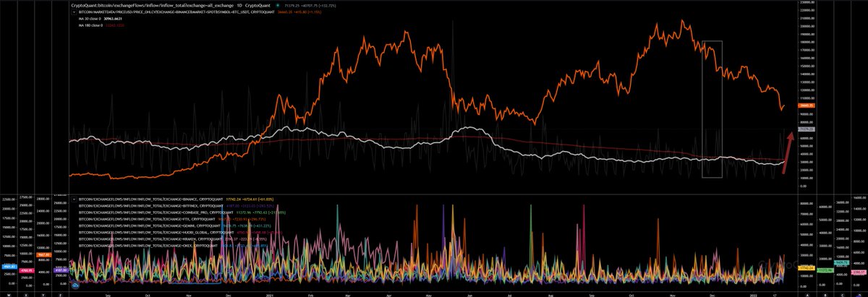Click the yellow 17742.24 Binance value tag
The height and width of the screenshot is (297, 868).
(807, 268)
